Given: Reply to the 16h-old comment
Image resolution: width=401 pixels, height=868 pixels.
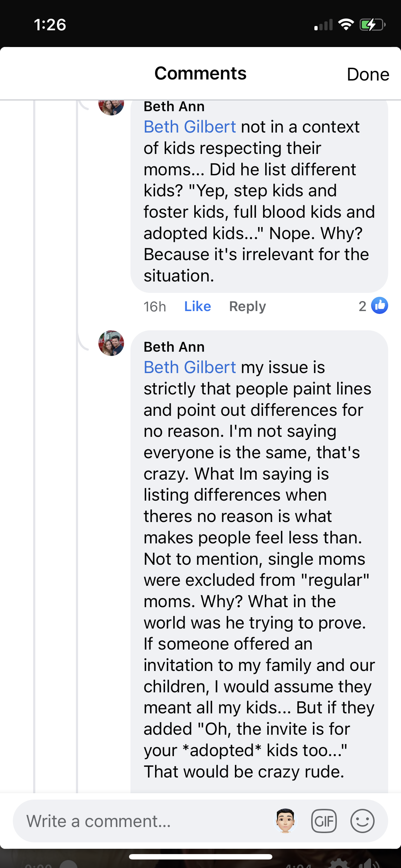Looking at the screenshot, I should (x=247, y=306).
